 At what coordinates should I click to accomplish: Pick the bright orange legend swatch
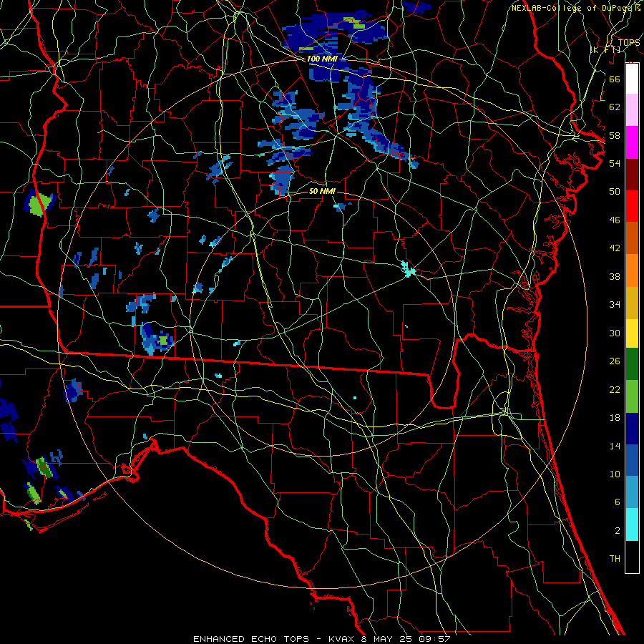tap(632, 270)
